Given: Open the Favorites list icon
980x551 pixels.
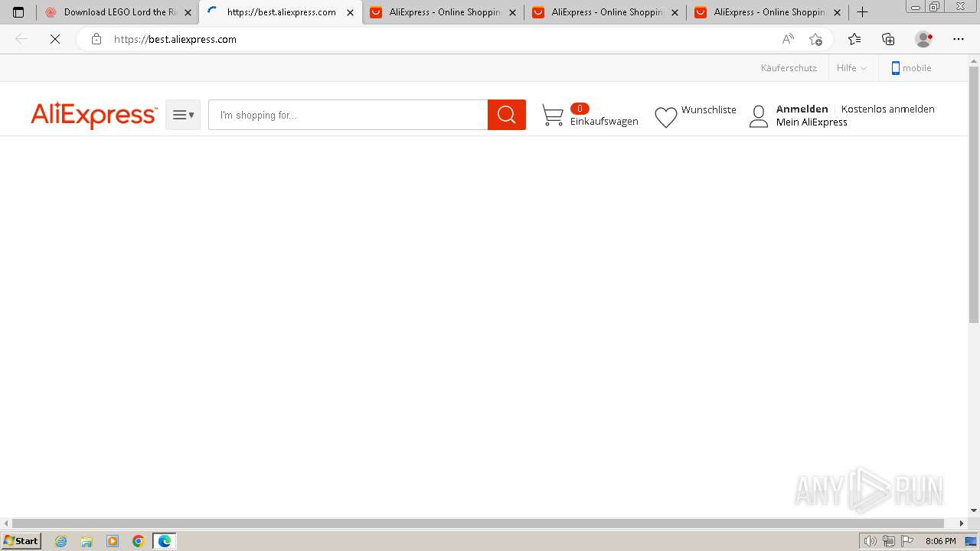Looking at the screenshot, I should tap(854, 39).
